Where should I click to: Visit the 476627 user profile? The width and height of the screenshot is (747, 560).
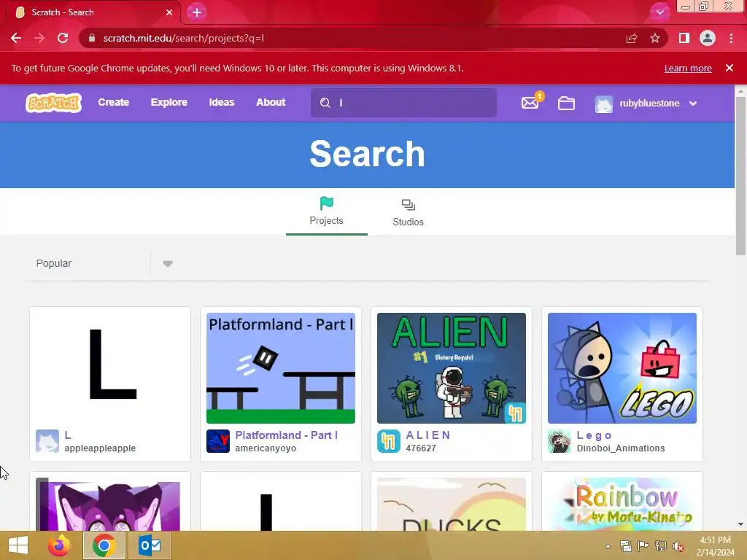[x=421, y=448]
